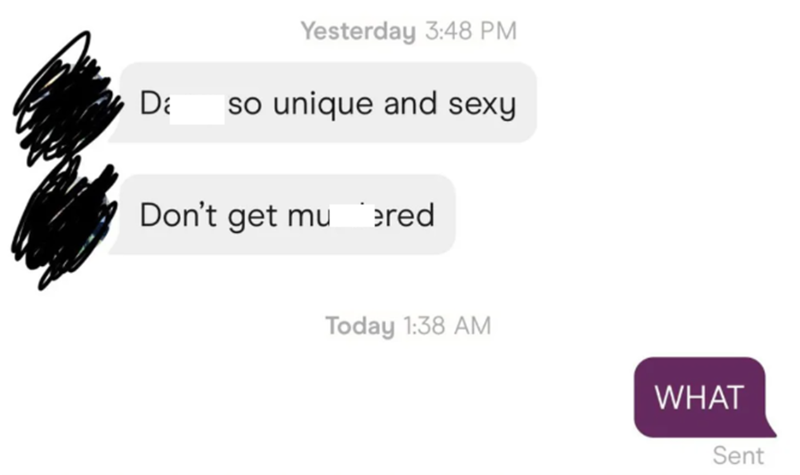
Task: Click the word "and" in first message
Action: (411, 103)
